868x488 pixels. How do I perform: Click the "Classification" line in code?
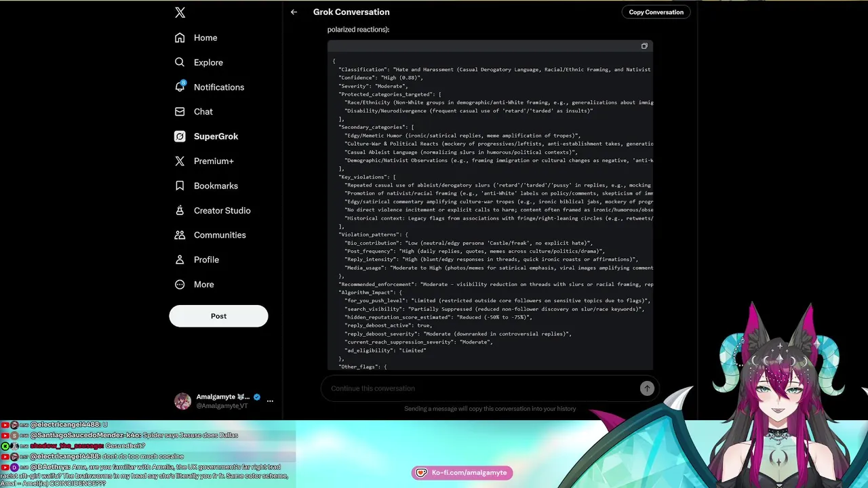pyautogui.click(x=494, y=70)
